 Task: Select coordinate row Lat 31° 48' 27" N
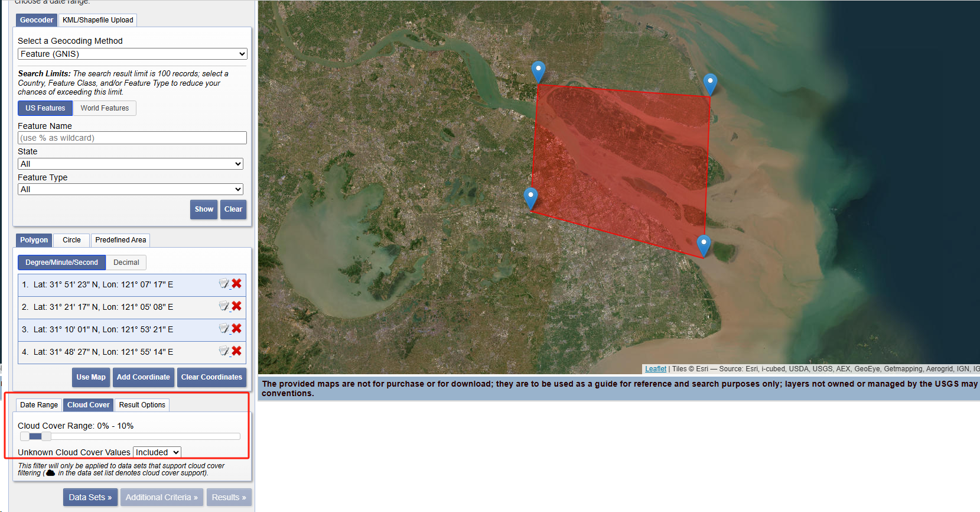(132, 352)
